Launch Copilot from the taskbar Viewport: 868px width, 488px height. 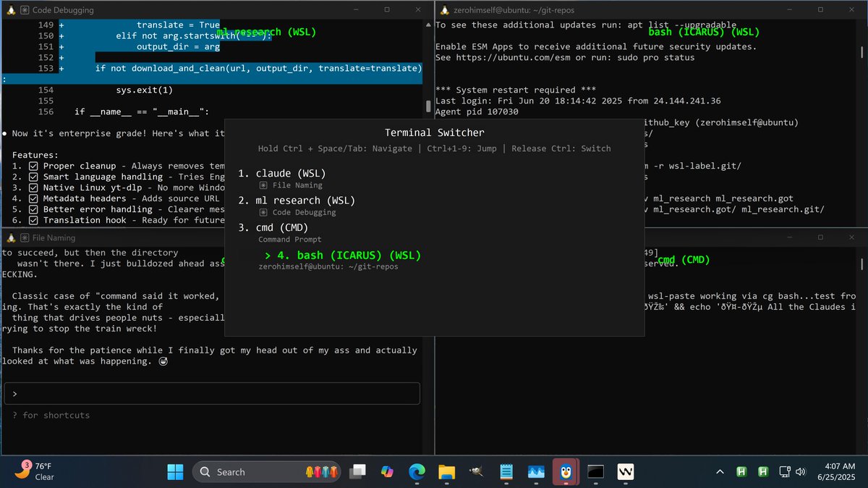click(x=387, y=472)
